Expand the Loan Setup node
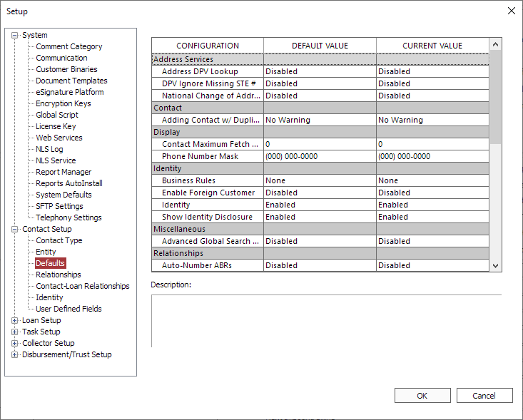Image resolution: width=523 pixels, height=420 pixels. tap(15, 320)
